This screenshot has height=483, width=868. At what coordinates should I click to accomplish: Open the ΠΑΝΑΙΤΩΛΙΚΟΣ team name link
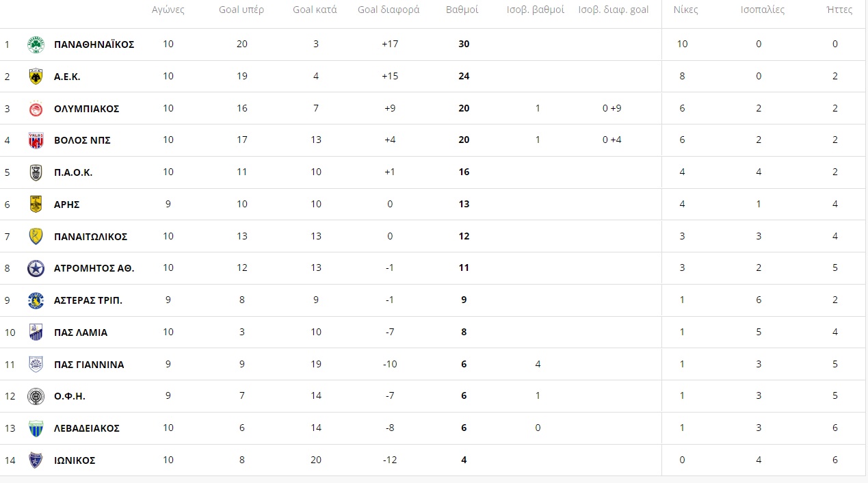pos(90,237)
